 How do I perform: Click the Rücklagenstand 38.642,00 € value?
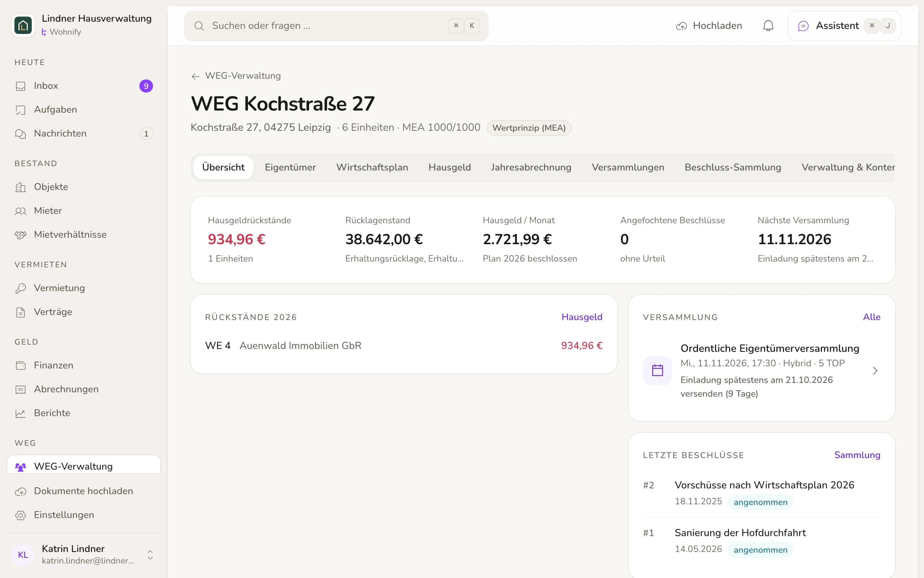click(384, 239)
